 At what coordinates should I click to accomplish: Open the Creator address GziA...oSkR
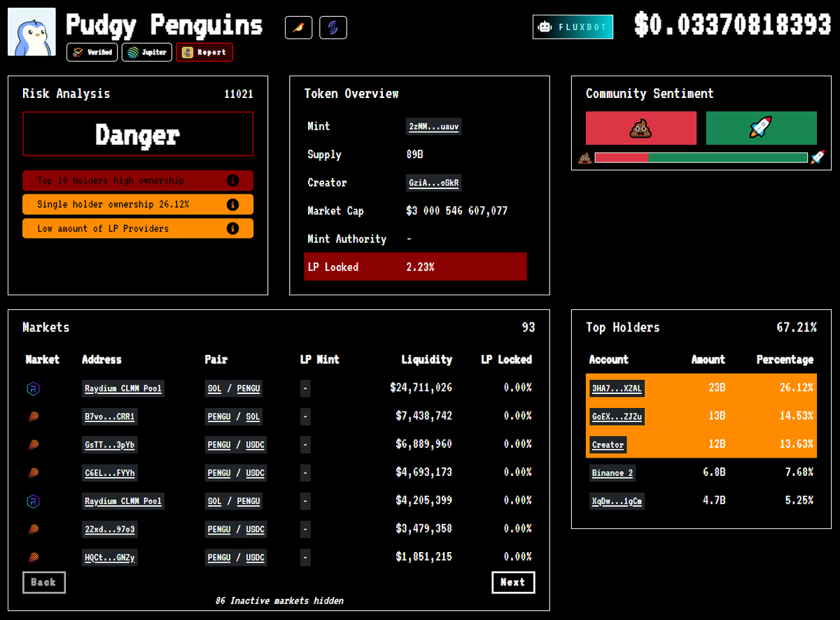(434, 183)
